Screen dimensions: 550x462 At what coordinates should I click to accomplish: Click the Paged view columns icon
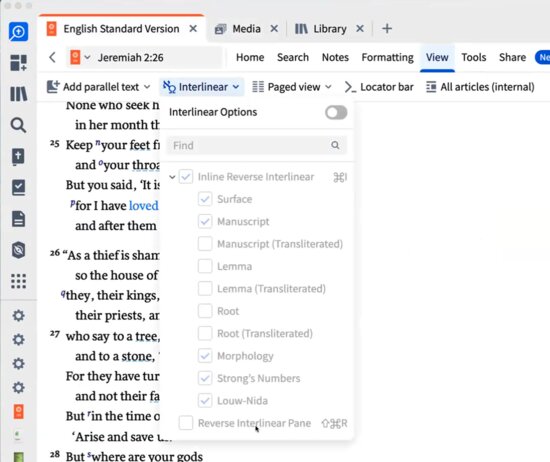point(258,87)
